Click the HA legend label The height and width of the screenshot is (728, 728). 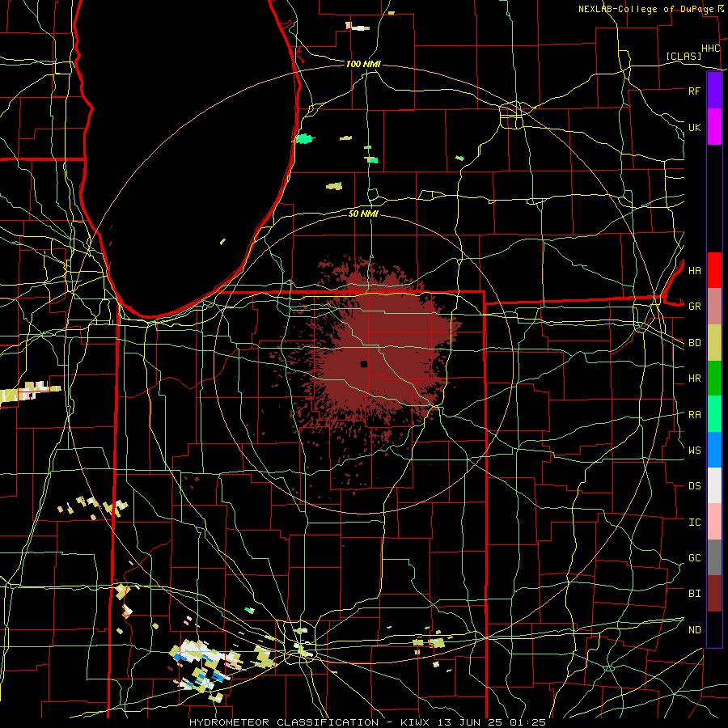[694, 270]
